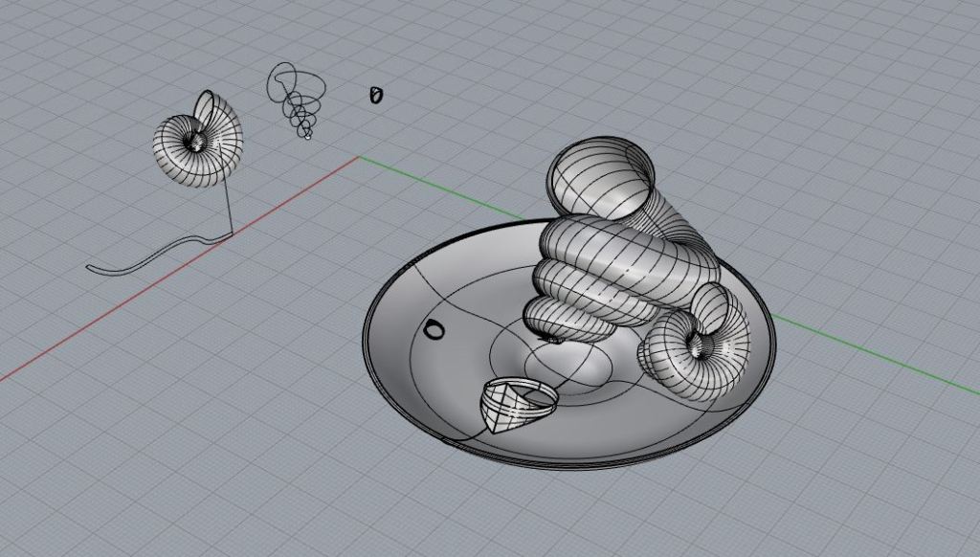Select the large shell's open mouth
The width and height of the screenshot is (980, 557).
pos(601,172)
